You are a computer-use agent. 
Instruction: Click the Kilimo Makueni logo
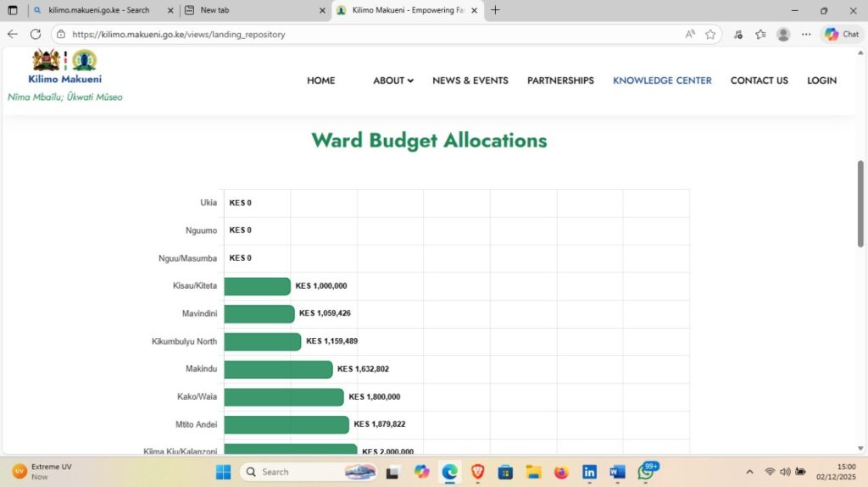[x=64, y=66]
